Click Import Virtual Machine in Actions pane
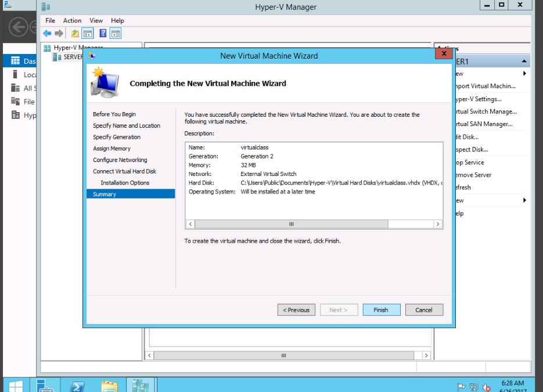543x392 pixels. click(486, 86)
